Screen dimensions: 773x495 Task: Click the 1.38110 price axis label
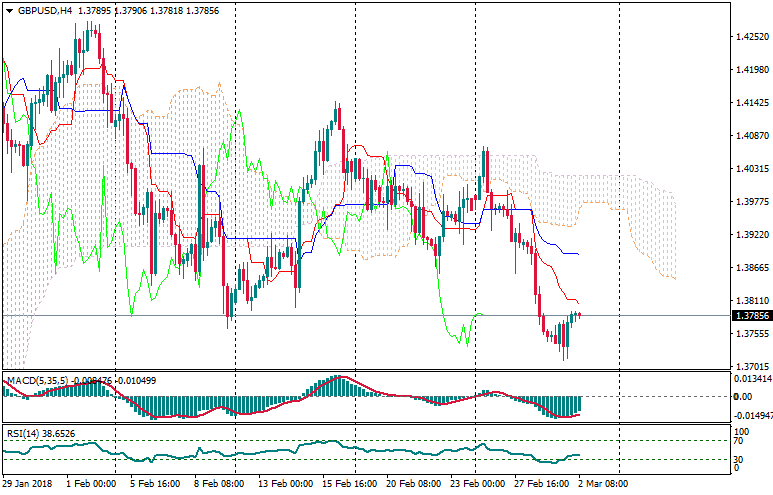[751, 300]
